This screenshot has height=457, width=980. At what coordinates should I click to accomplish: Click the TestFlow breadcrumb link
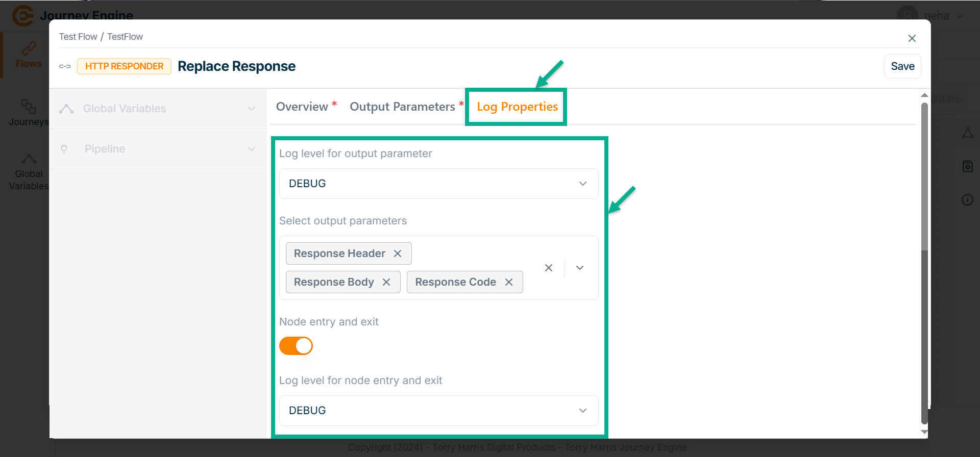[125, 37]
